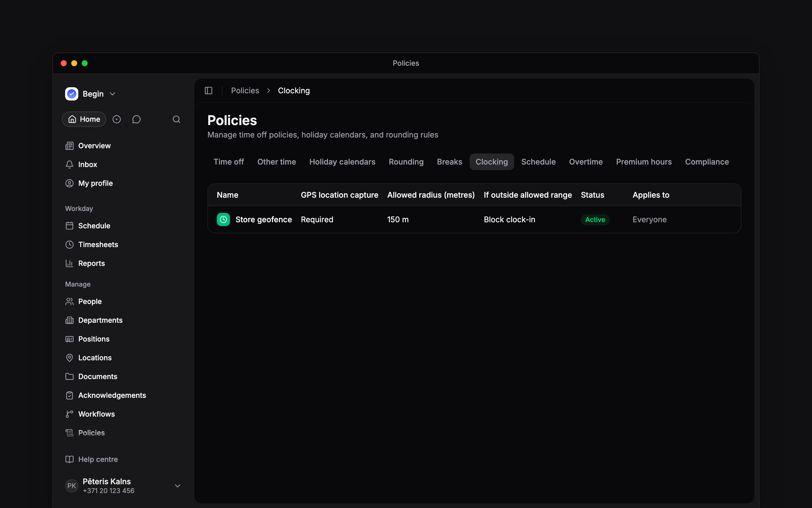The image size is (812, 508).
Task: Open the Holiday calendars tab
Action: [x=342, y=162]
